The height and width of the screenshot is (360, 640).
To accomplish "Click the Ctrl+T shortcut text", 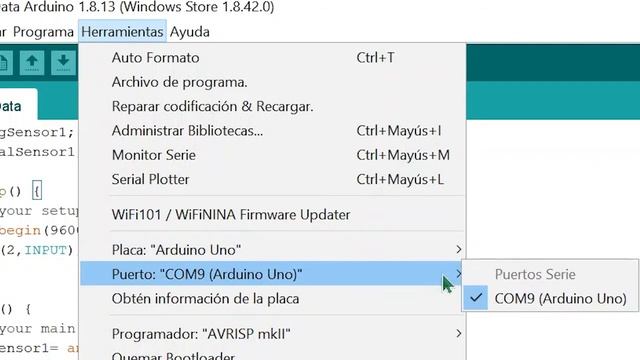I will [376, 58].
